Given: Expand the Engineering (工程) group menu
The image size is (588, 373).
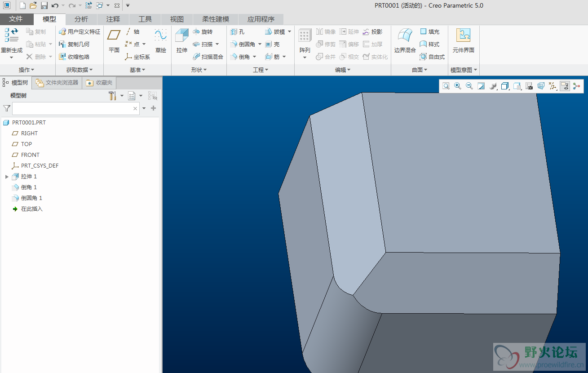Looking at the screenshot, I should 261,70.
